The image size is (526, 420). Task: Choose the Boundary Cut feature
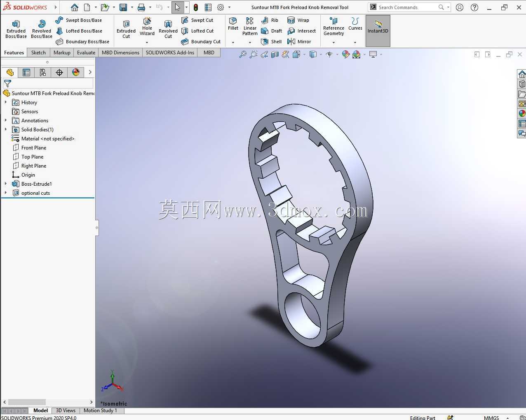coord(201,42)
